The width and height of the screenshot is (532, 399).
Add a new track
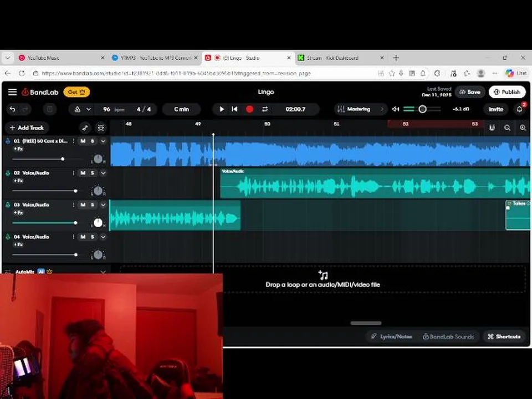pyautogui.click(x=27, y=127)
